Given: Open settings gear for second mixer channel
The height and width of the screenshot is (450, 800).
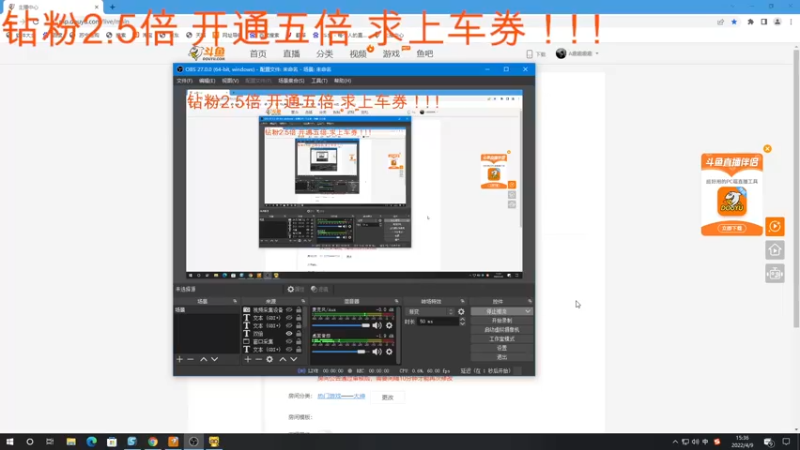Looking at the screenshot, I should 389,352.
